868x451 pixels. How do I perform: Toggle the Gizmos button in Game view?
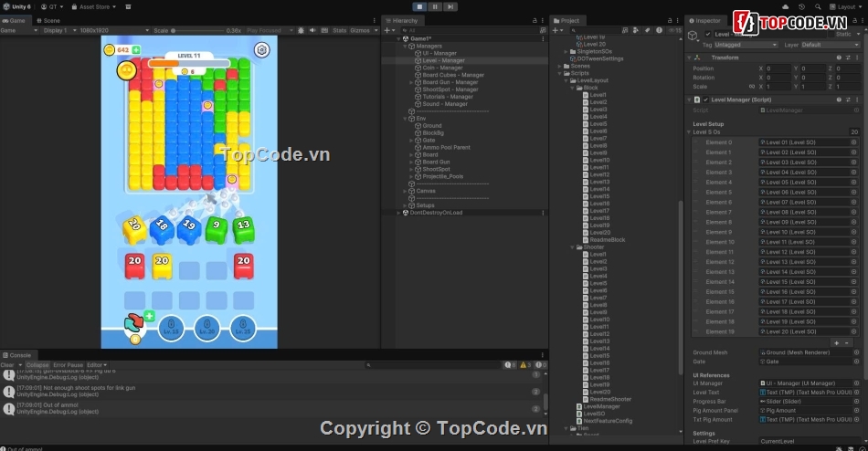click(360, 30)
